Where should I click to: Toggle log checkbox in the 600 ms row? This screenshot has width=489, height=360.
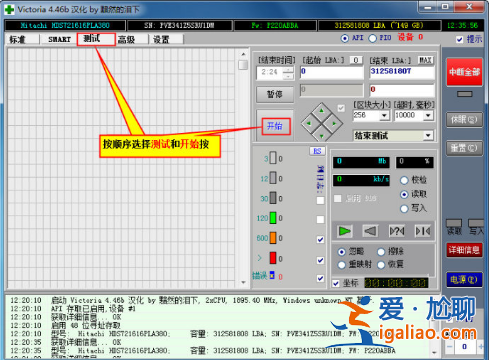point(320,239)
